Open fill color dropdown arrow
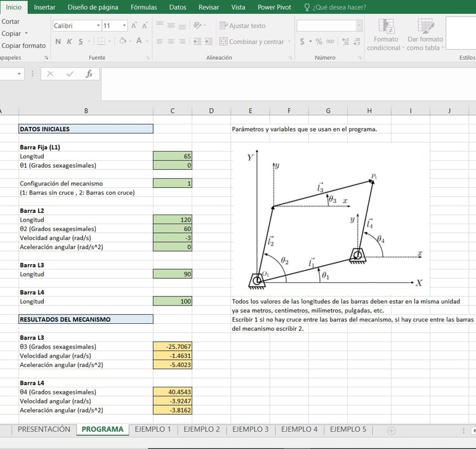 (131, 42)
